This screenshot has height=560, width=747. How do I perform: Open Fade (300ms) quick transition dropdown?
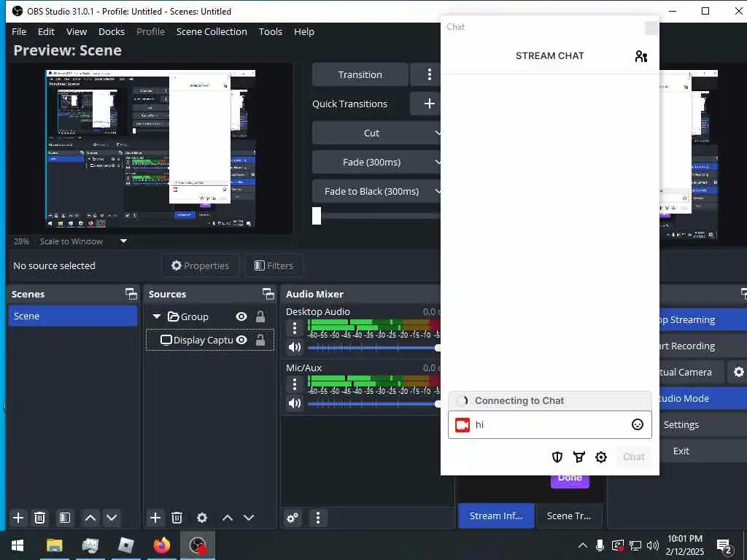tap(376, 162)
